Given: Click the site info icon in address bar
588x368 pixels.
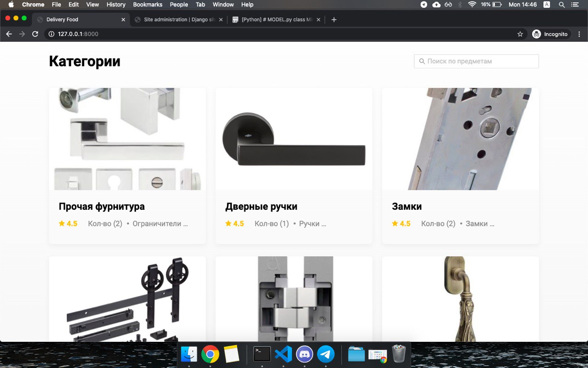Looking at the screenshot, I should click(x=51, y=34).
